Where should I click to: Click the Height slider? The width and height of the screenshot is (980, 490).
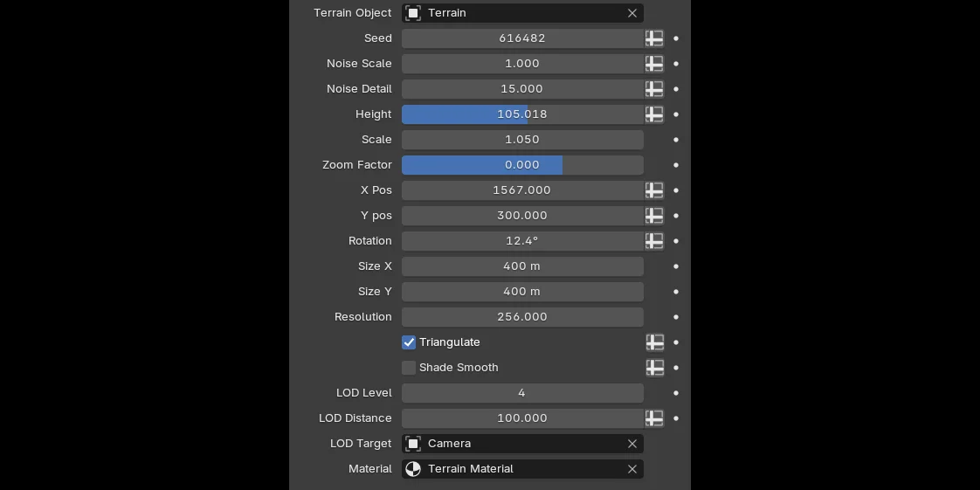tap(522, 114)
